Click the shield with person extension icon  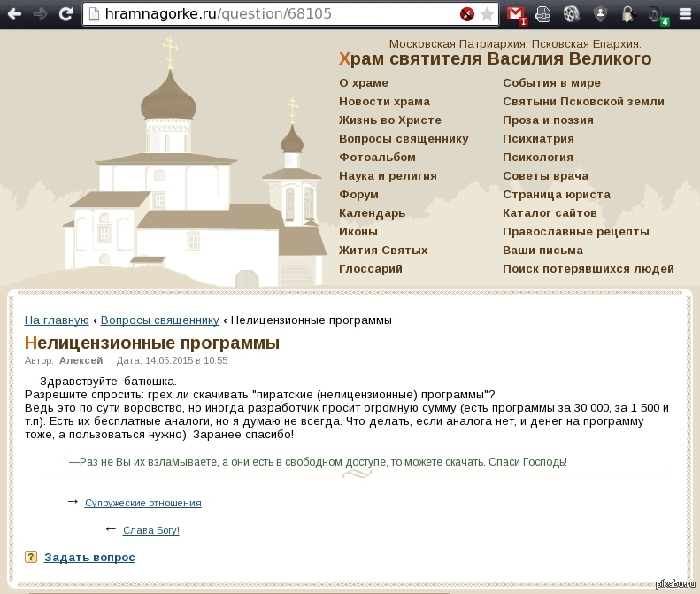point(600,14)
